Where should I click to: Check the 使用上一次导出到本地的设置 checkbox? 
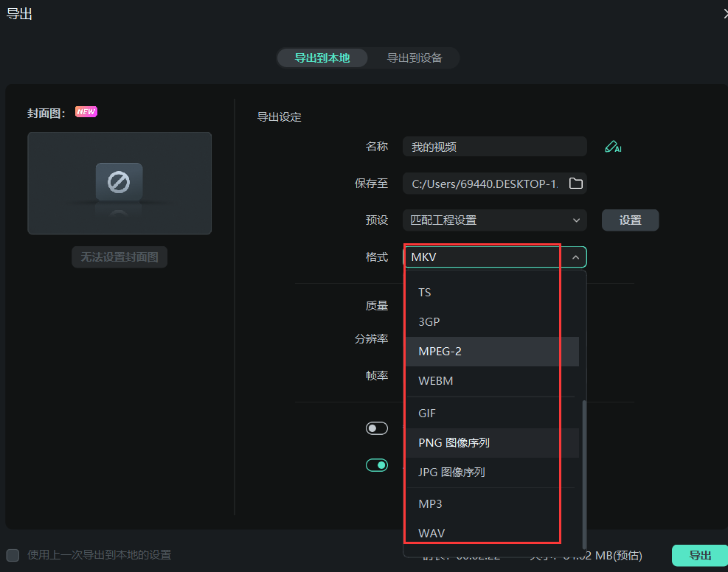click(12, 555)
